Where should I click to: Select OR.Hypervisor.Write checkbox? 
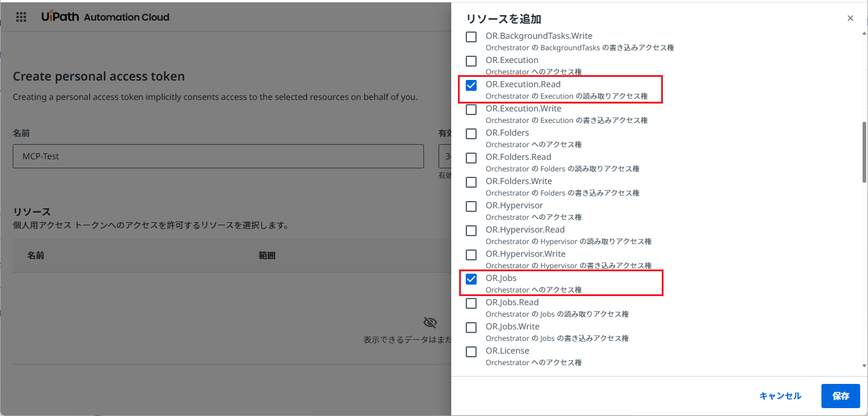click(x=471, y=255)
